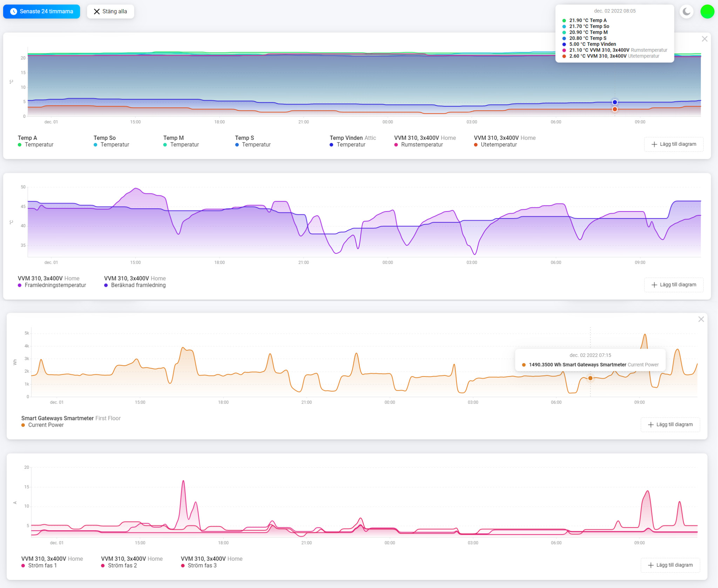Click the Current Power legend dot
This screenshot has width=718, height=588.
click(23, 425)
